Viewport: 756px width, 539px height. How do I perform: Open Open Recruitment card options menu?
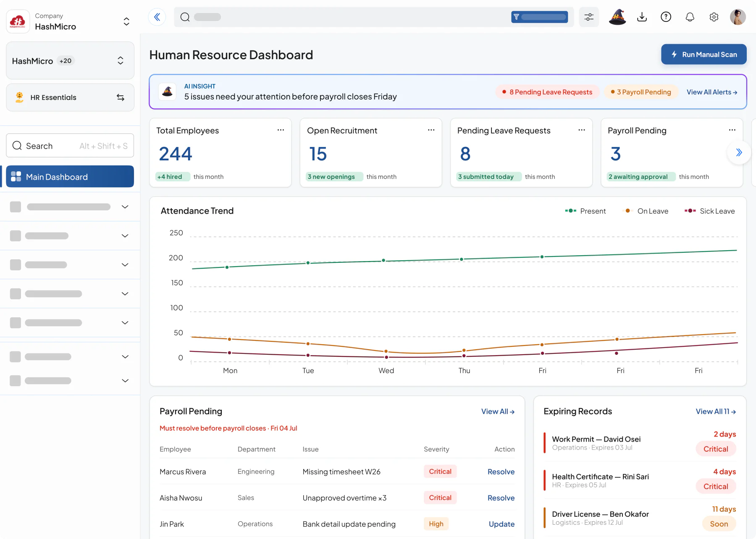(431, 130)
